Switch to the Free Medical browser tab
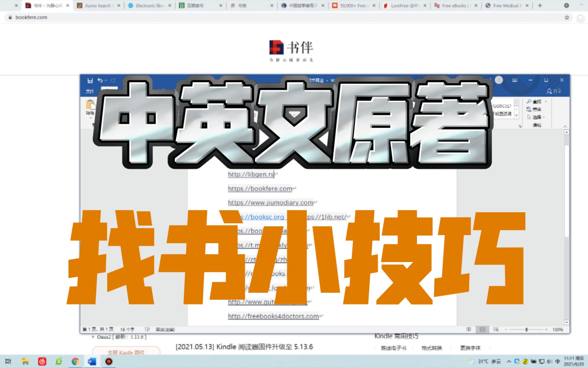 pyautogui.click(x=507, y=5)
